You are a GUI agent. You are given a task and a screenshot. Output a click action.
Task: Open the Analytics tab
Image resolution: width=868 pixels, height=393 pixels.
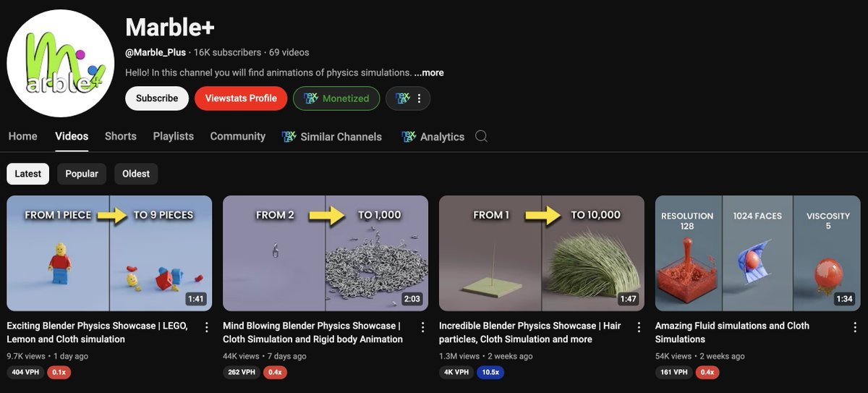pyautogui.click(x=433, y=136)
